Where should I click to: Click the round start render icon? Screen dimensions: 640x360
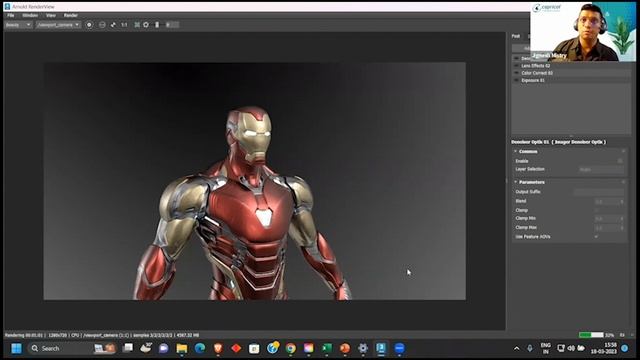pos(89,25)
